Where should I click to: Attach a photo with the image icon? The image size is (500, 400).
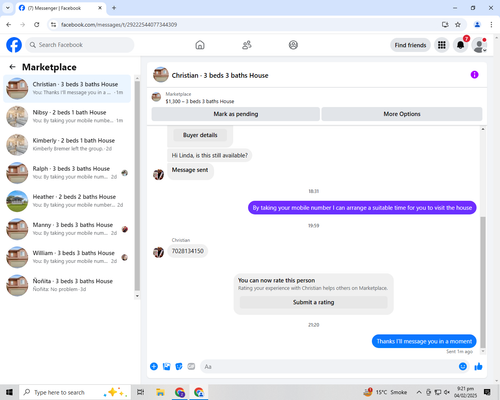click(x=166, y=367)
